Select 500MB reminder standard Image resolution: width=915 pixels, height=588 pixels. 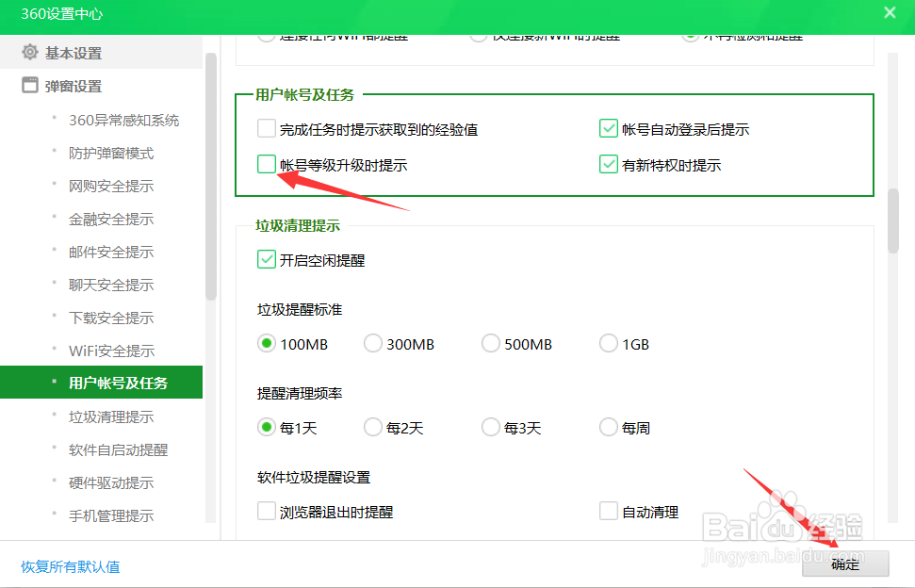pyautogui.click(x=490, y=344)
